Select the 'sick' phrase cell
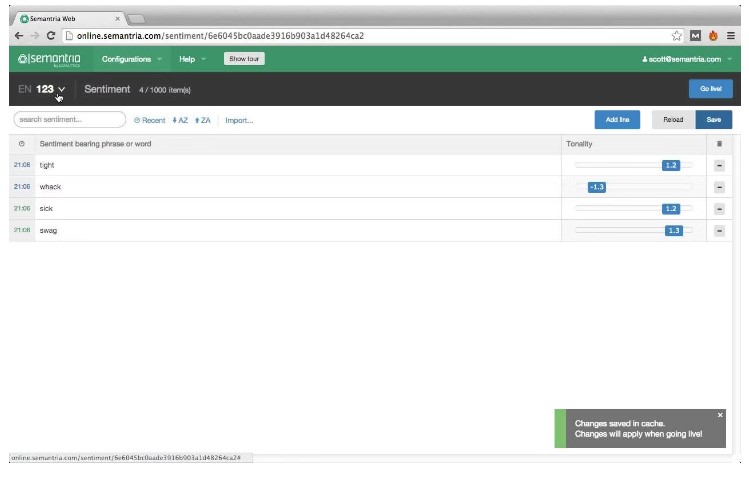Screen dimensions: 749x482 tap(298, 209)
